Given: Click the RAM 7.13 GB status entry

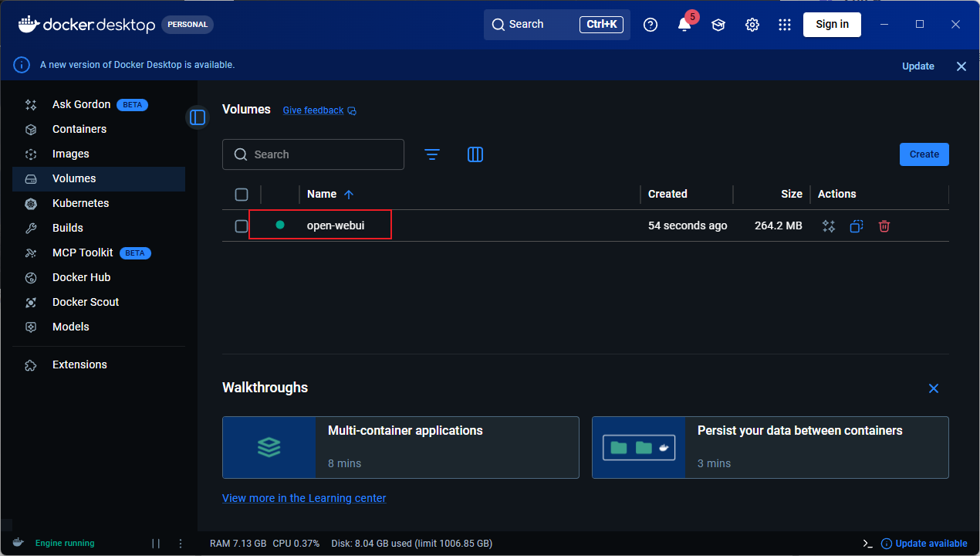Looking at the screenshot, I should pos(238,544).
